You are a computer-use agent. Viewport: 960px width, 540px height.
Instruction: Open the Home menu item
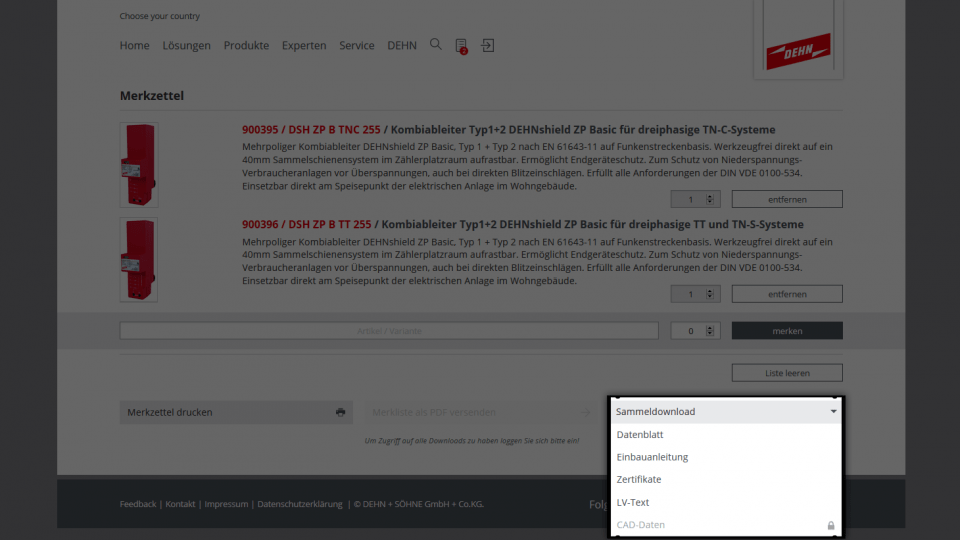coord(135,45)
